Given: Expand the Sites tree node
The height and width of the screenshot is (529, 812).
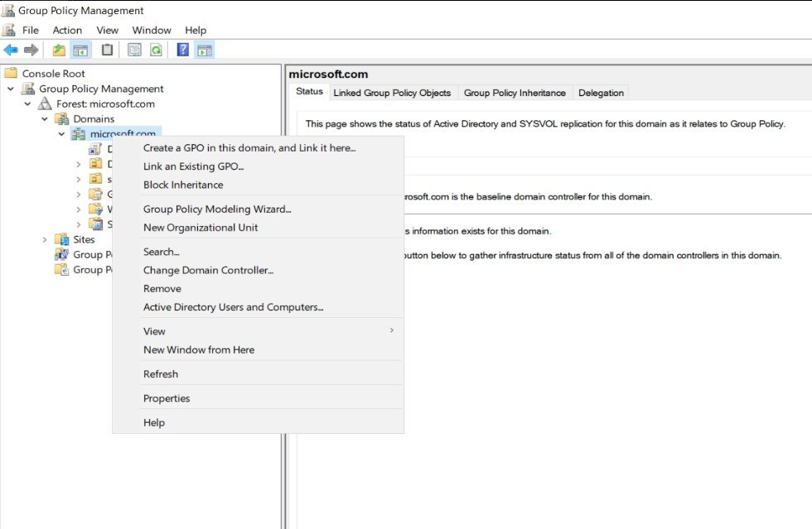Looking at the screenshot, I should pos(45,239).
